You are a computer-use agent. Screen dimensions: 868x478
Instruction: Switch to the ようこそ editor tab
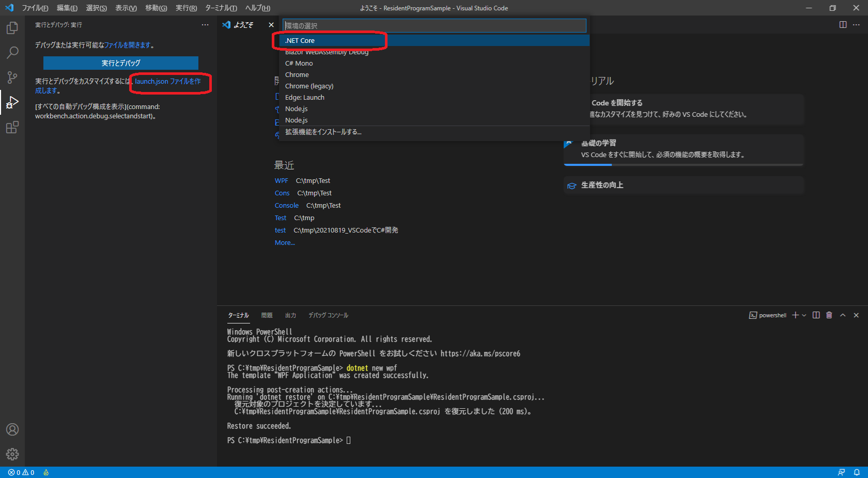point(243,25)
